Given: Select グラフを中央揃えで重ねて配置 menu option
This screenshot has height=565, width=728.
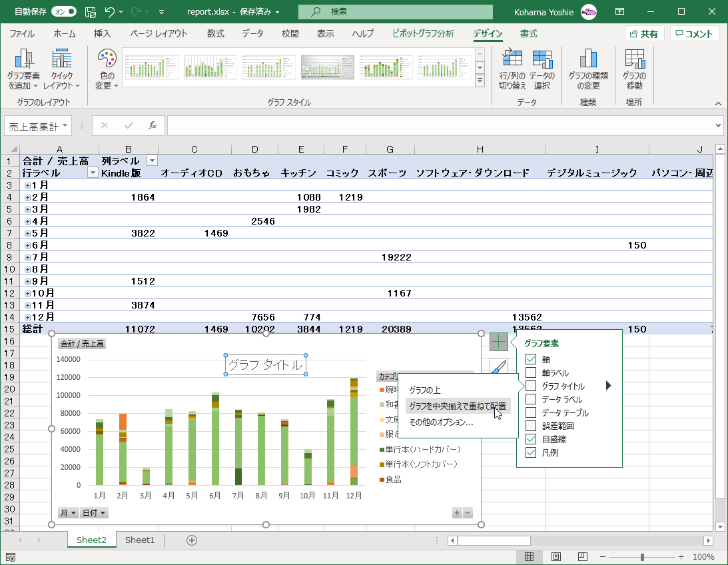Looking at the screenshot, I should tap(457, 406).
